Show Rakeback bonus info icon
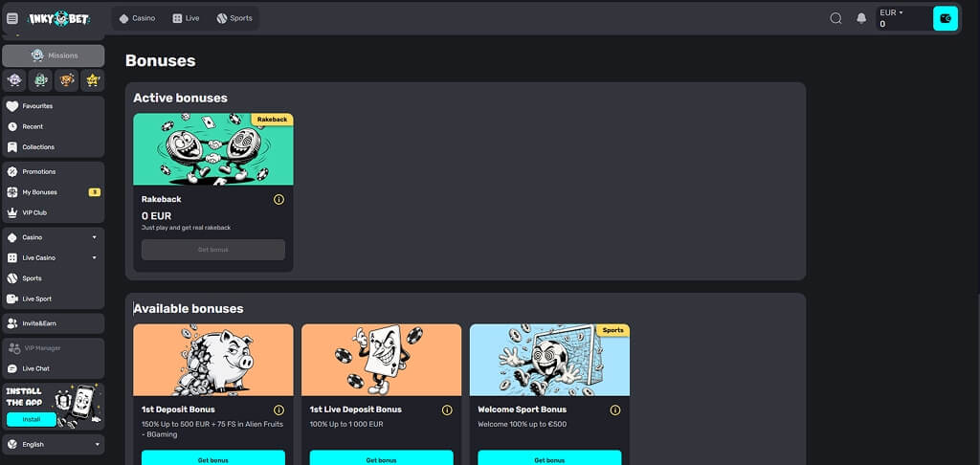The height and width of the screenshot is (465, 980). 278,199
